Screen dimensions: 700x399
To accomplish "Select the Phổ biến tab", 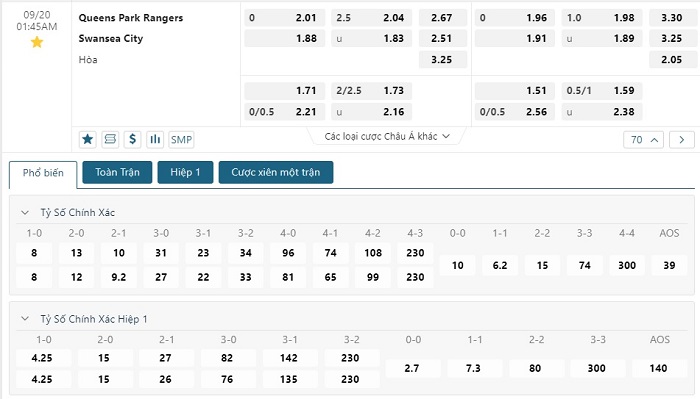I will 43,173.
